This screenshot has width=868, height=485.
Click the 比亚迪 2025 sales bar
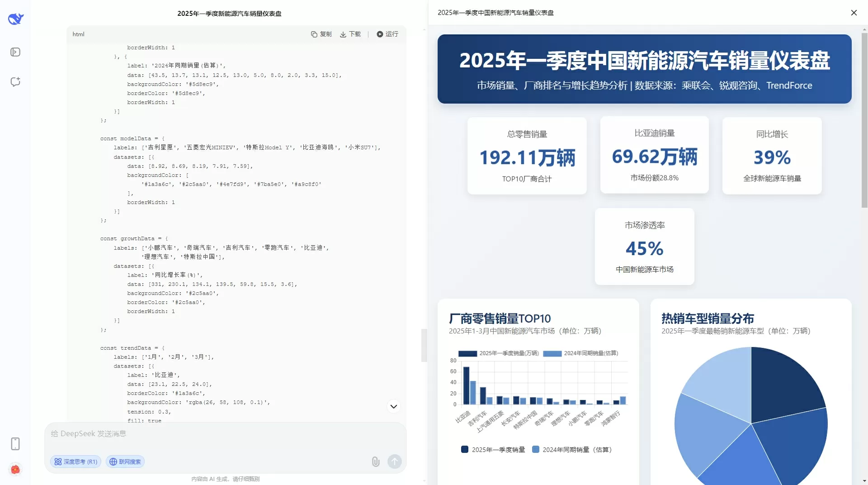click(467, 385)
